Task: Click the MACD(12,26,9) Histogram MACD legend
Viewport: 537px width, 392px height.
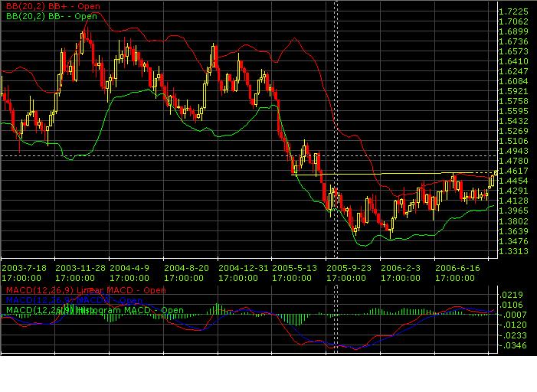Action: [x=95, y=310]
